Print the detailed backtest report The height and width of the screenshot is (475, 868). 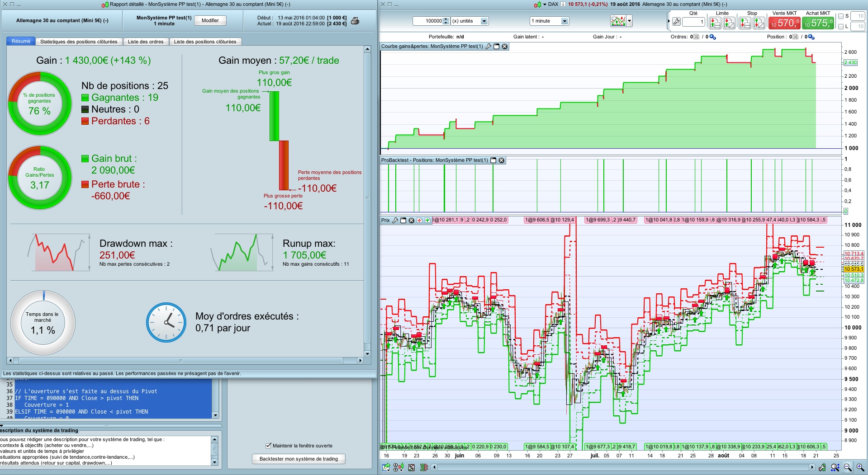coord(356,21)
